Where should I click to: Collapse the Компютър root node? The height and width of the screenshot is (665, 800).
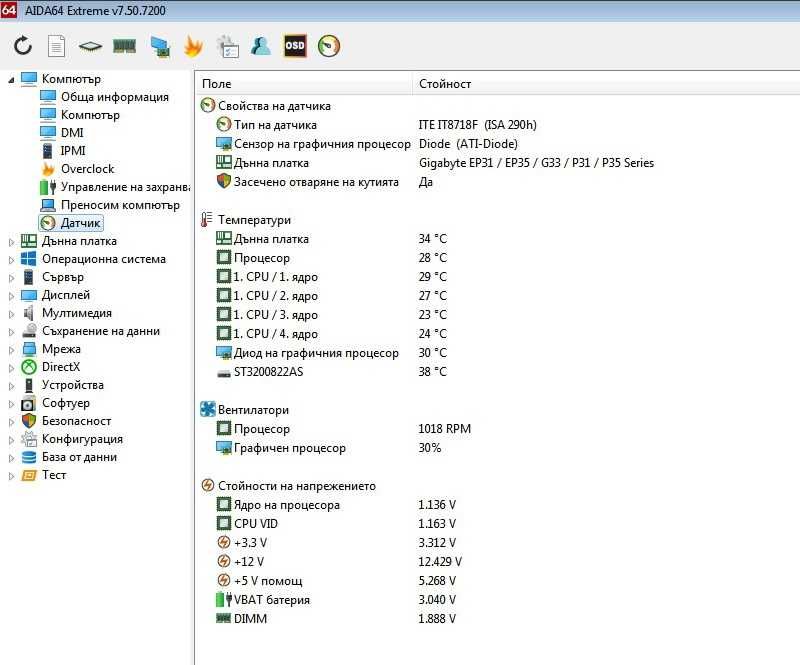tap(11, 80)
